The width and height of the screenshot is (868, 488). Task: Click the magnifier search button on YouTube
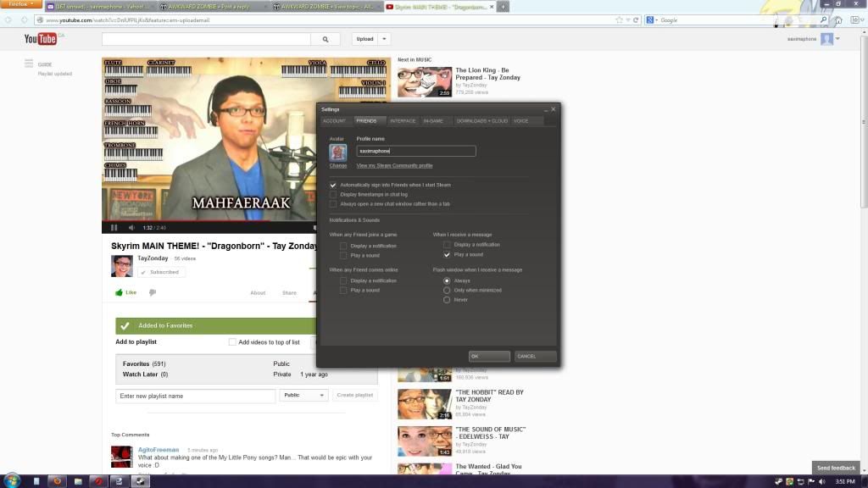point(325,39)
